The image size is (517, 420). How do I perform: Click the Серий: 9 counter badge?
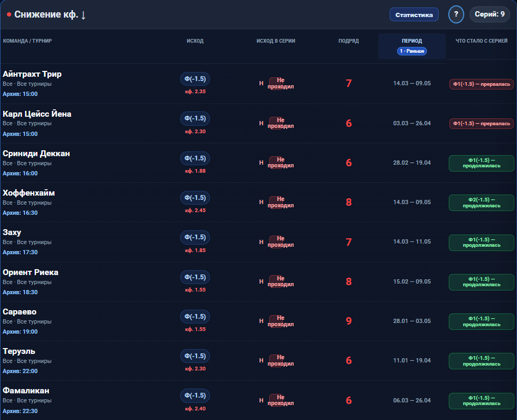pos(490,14)
